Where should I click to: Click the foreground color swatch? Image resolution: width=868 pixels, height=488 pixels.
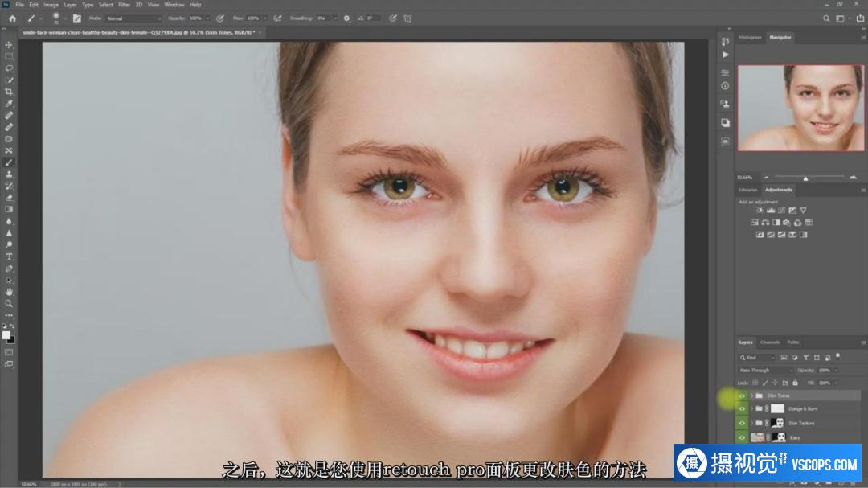pos(6,335)
